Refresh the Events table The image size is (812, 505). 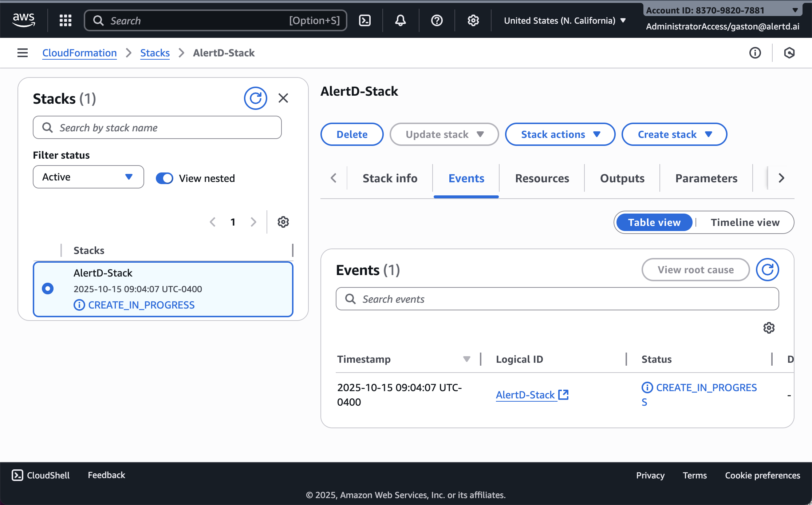767,270
